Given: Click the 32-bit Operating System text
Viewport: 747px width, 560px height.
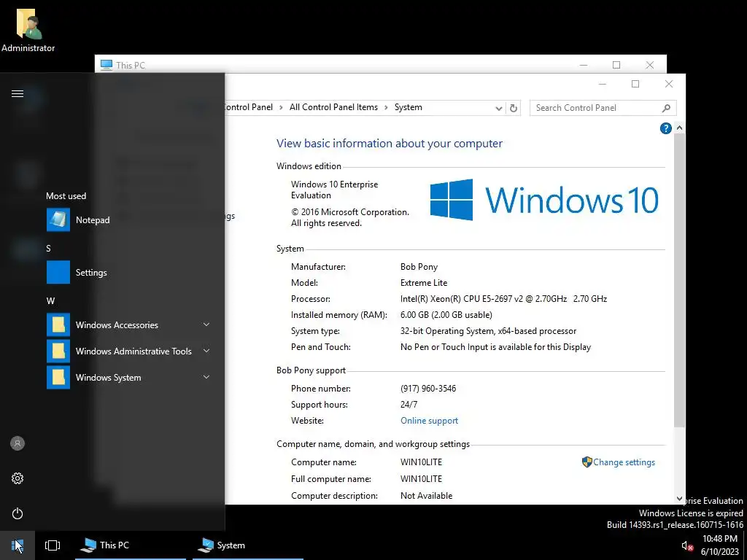Looking at the screenshot, I should (488, 331).
